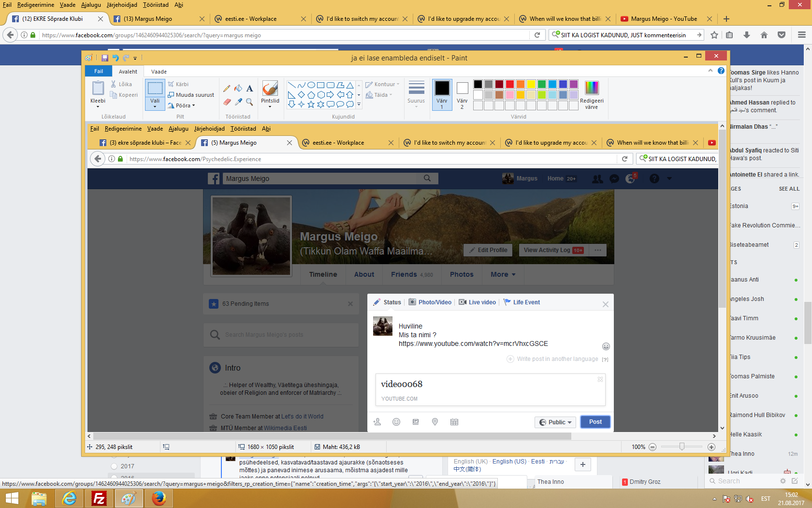Open File Explorer from the taskbar
The image size is (812, 508).
point(39,498)
